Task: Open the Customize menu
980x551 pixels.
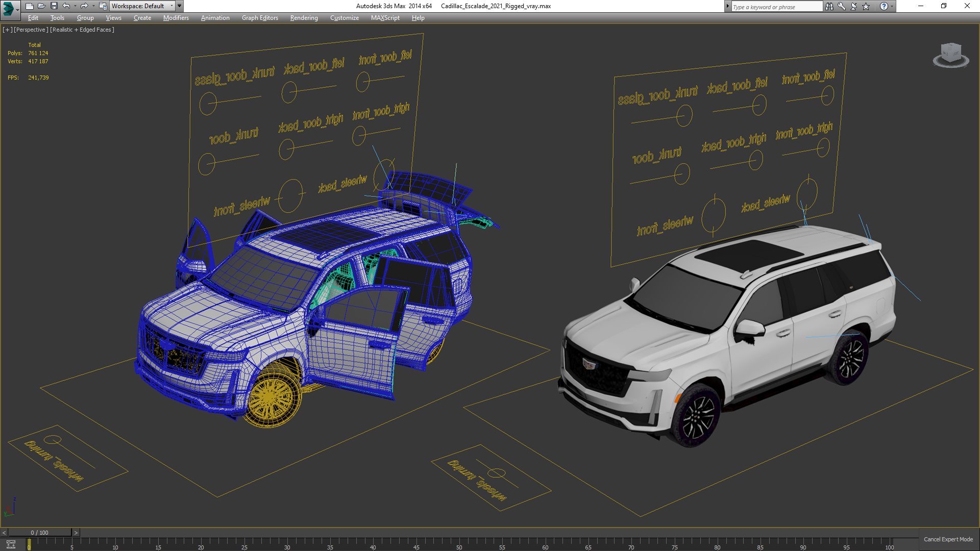Action: [345, 18]
